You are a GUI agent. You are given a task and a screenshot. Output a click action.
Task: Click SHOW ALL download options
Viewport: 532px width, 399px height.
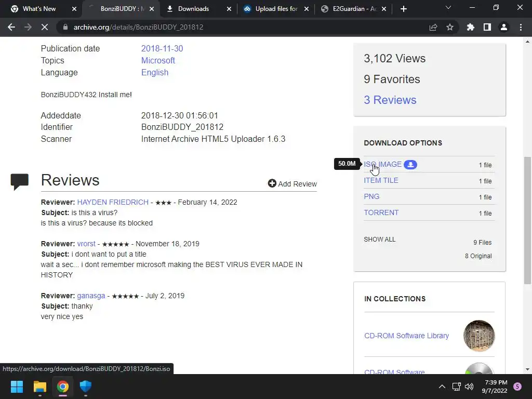click(380, 239)
